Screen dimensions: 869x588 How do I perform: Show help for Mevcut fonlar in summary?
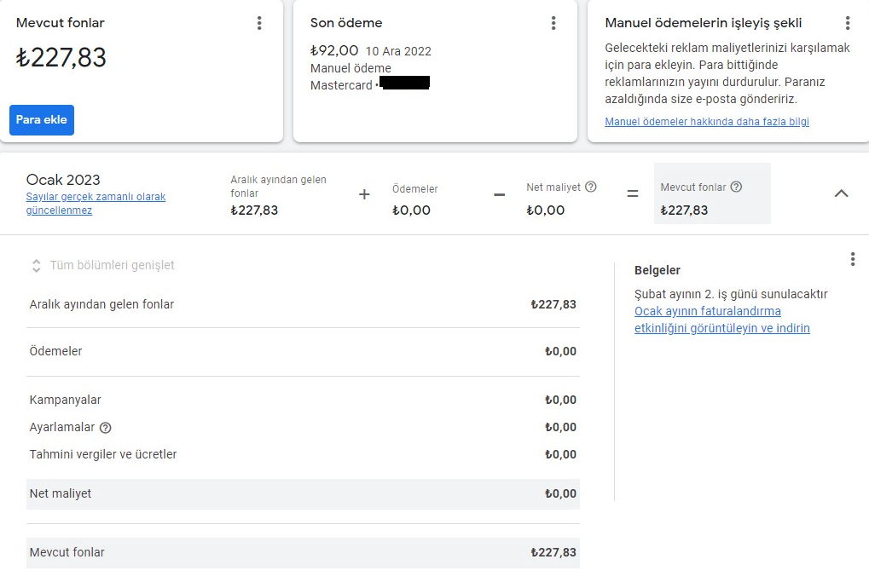pyautogui.click(x=736, y=187)
